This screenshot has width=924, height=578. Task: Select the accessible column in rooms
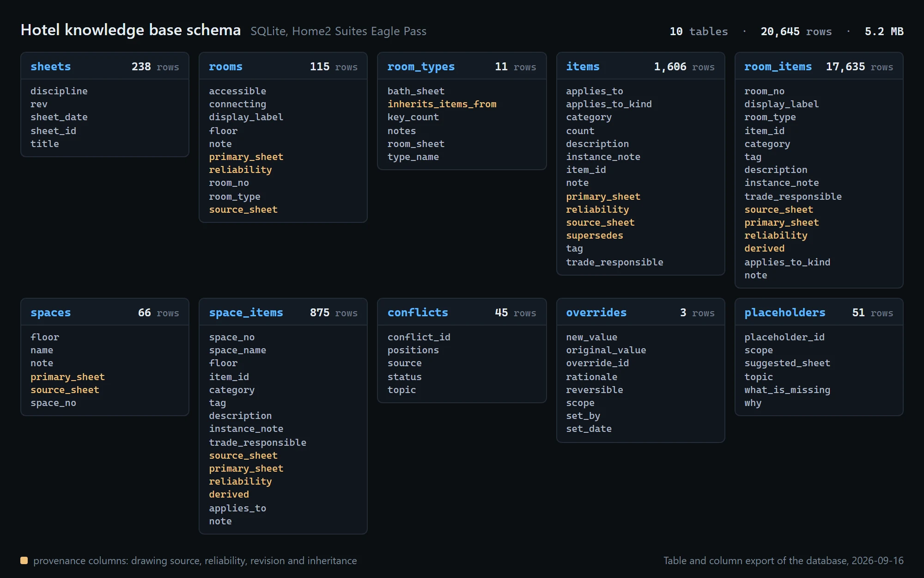coord(237,91)
